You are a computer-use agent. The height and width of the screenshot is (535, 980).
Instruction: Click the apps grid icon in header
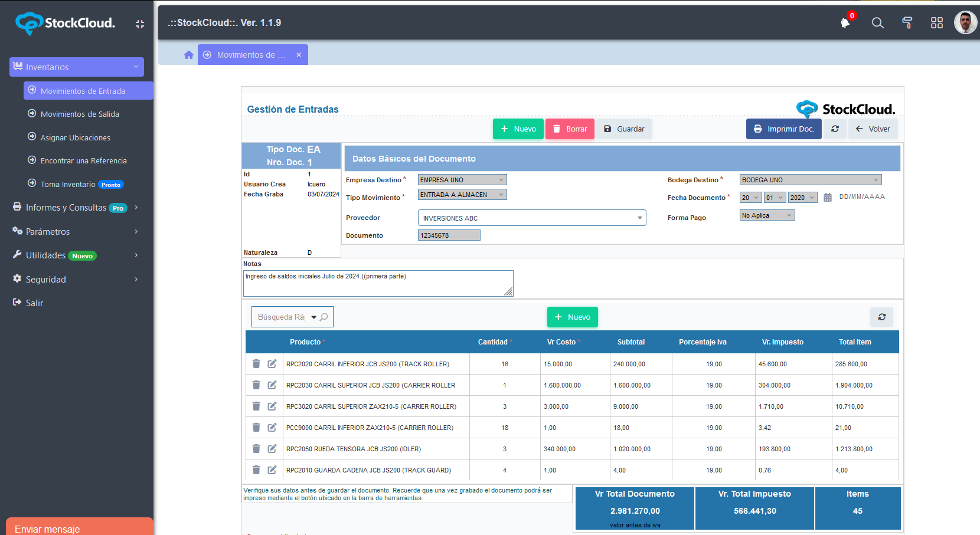[x=936, y=23]
